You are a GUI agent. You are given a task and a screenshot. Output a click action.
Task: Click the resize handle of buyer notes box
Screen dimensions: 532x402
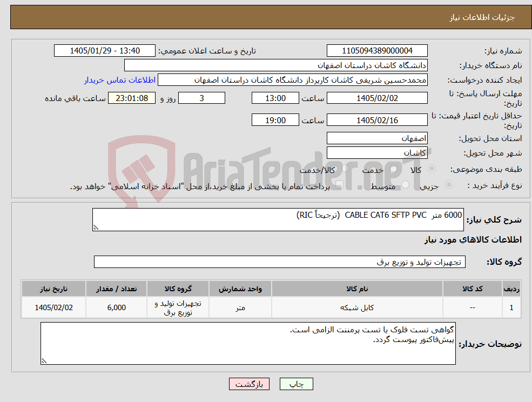pos(44,361)
